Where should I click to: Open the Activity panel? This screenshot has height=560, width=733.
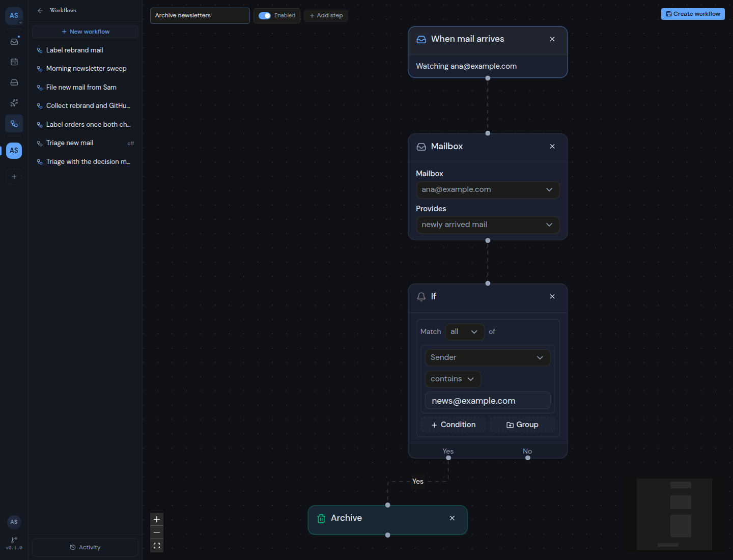pyautogui.click(x=85, y=548)
